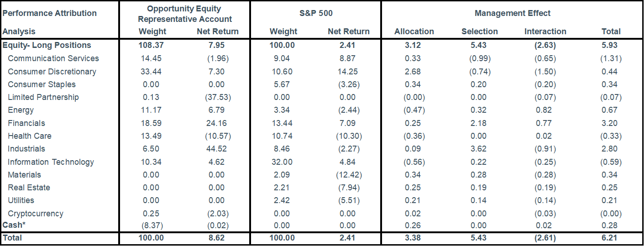Screen dimensions: 644x246
Task: Select the Opportunity Equity Representative Account header
Action: click(x=185, y=14)
